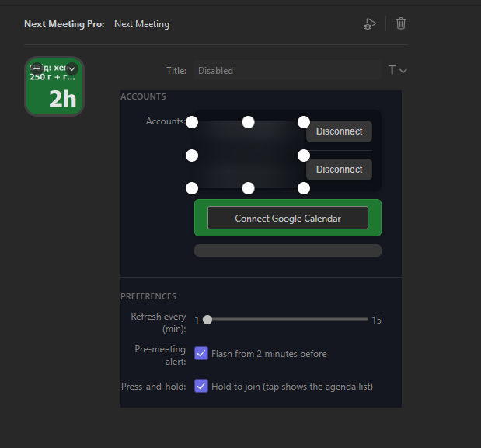
Task: Click the Refresh every slider handle
Action: pos(207,320)
